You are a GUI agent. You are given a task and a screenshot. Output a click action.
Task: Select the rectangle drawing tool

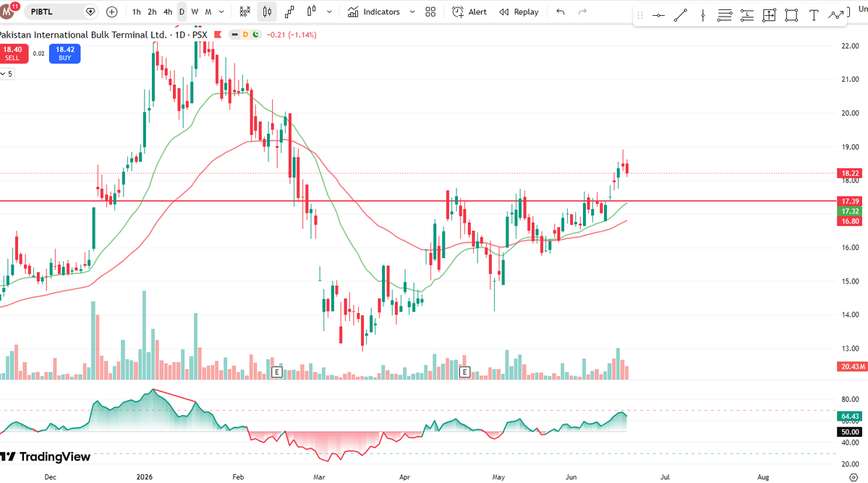pos(791,16)
